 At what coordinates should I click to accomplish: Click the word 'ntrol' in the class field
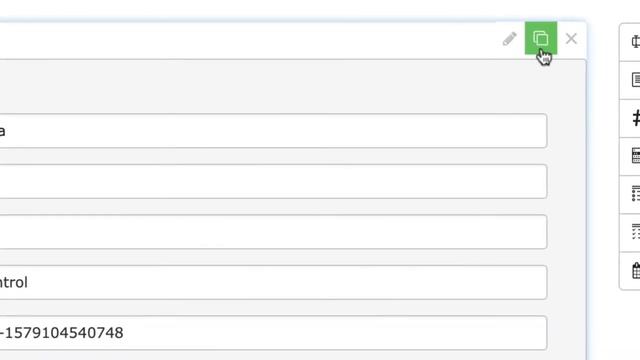pyautogui.click(x=13, y=282)
